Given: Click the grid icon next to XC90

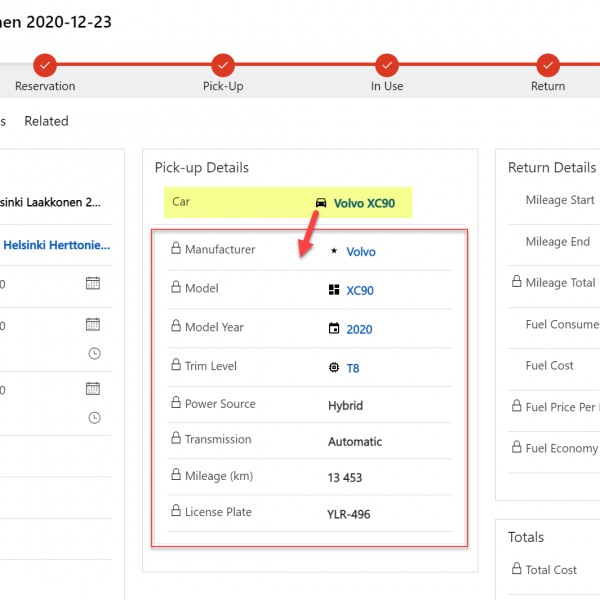Looking at the screenshot, I should (x=334, y=290).
